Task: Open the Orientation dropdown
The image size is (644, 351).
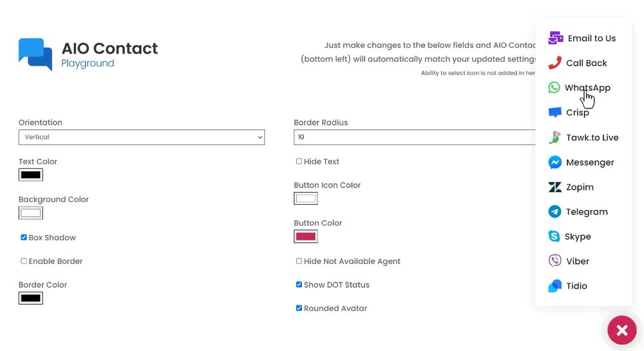Action: point(142,137)
